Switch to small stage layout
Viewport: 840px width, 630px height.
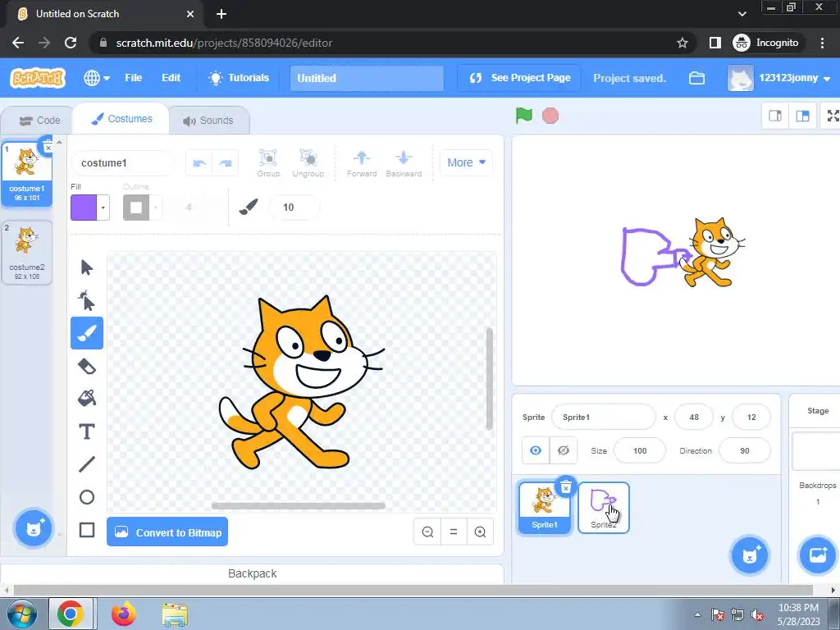coord(775,116)
